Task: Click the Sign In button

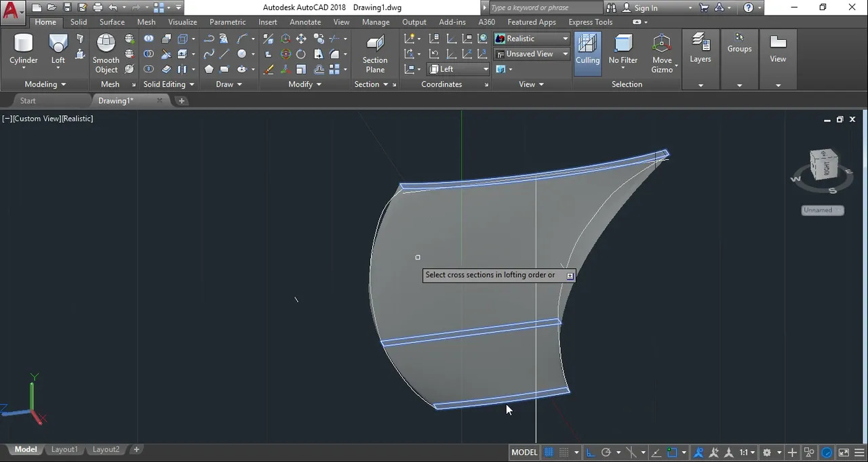Action: pos(639,8)
